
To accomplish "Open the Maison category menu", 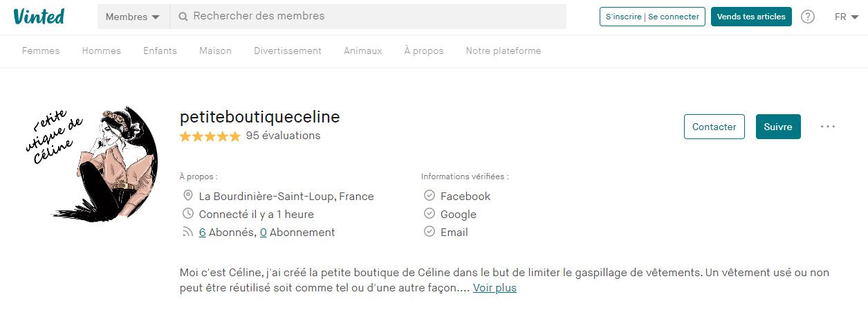I will [215, 51].
